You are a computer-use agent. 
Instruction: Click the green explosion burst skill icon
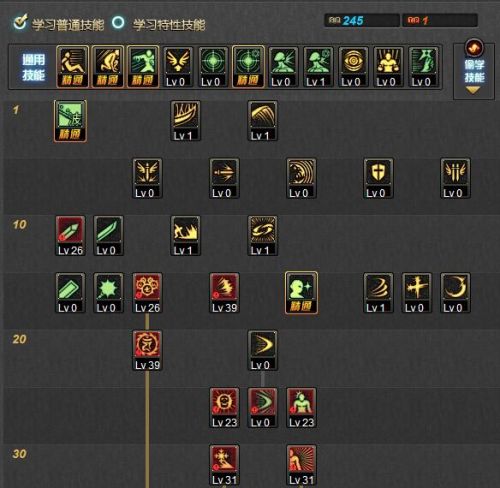(x=109, y=293)
